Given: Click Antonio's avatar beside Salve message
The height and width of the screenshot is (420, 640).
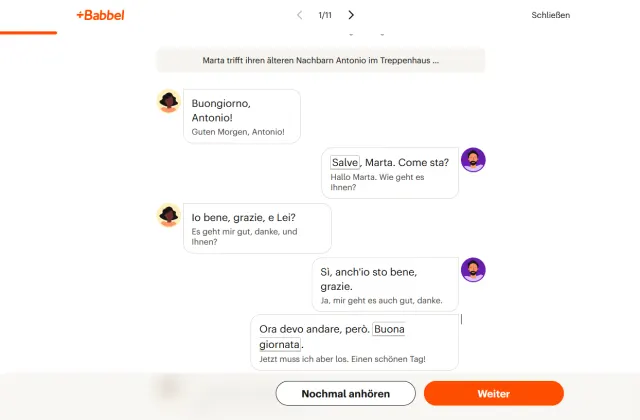Looking at the screenshot, I should click(x=473, y=160).
